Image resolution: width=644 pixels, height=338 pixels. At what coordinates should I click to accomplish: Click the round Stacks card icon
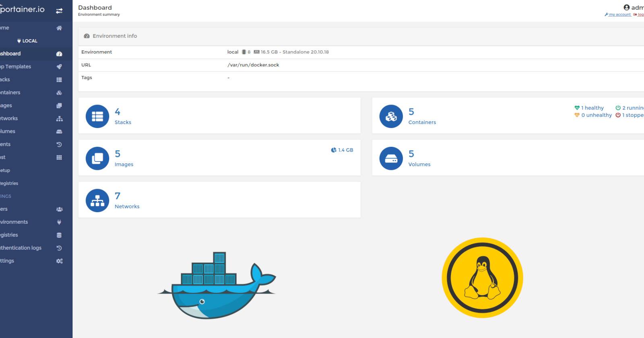tap(97, 116)
